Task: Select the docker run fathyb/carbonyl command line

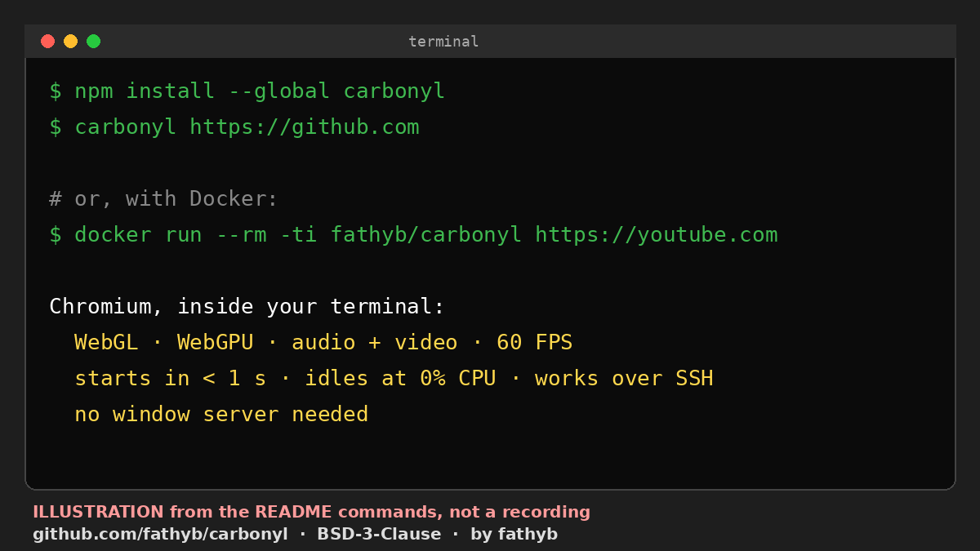Action: [413, 234]
